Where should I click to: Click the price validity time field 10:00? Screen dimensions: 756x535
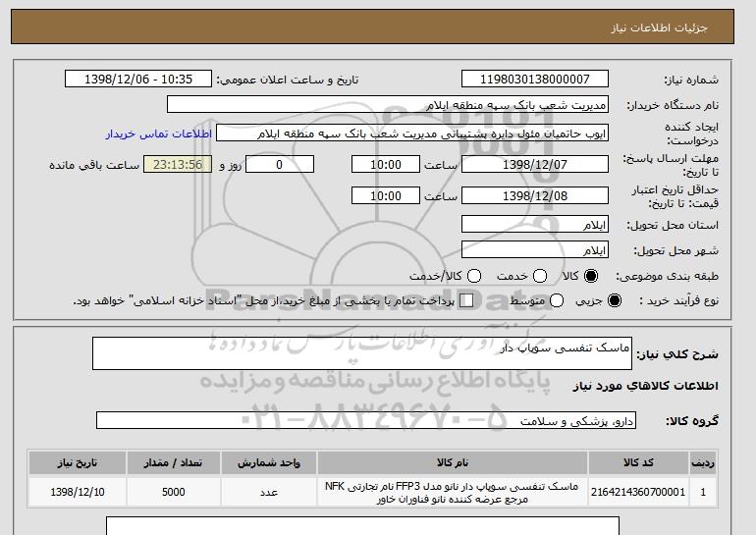[x=386, y=195]
